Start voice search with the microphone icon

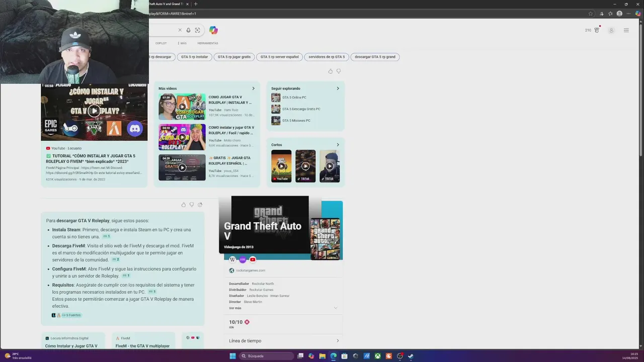tap(188, 30)
